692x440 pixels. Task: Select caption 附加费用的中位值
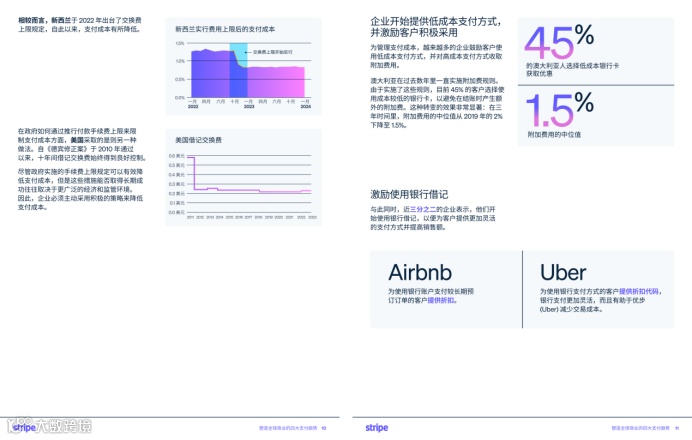coord(554,135)
